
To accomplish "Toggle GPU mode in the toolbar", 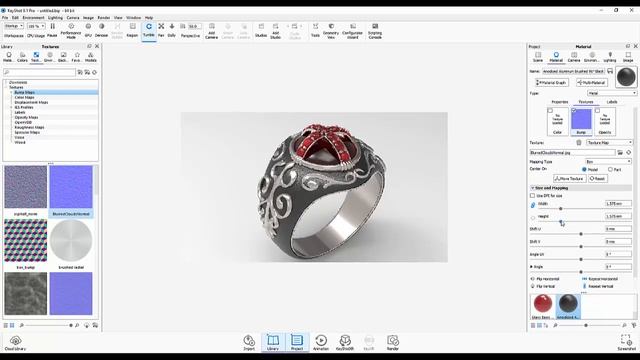I will pyautogui.click(x=88, y=31).
